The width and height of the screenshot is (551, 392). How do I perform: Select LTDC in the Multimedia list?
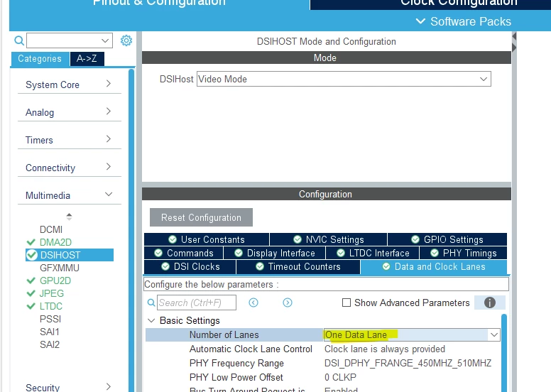pyautogui.click(x=51, y=306)
